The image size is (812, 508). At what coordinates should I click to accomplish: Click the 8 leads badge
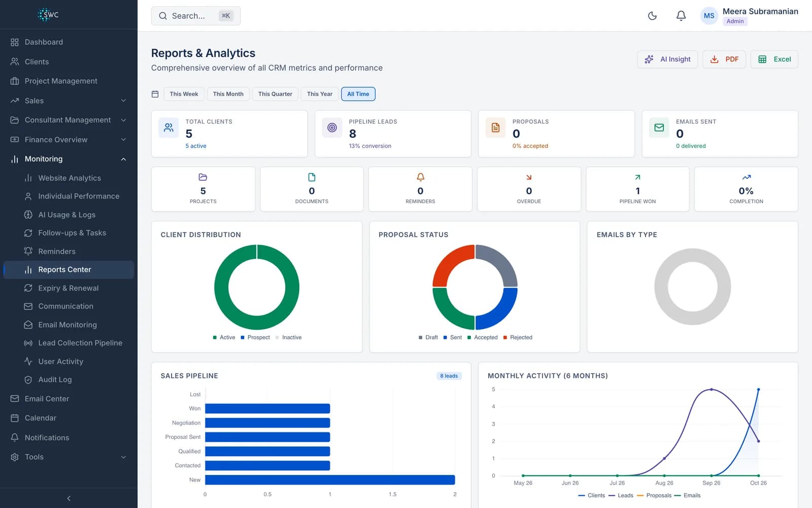pos(449,376)
